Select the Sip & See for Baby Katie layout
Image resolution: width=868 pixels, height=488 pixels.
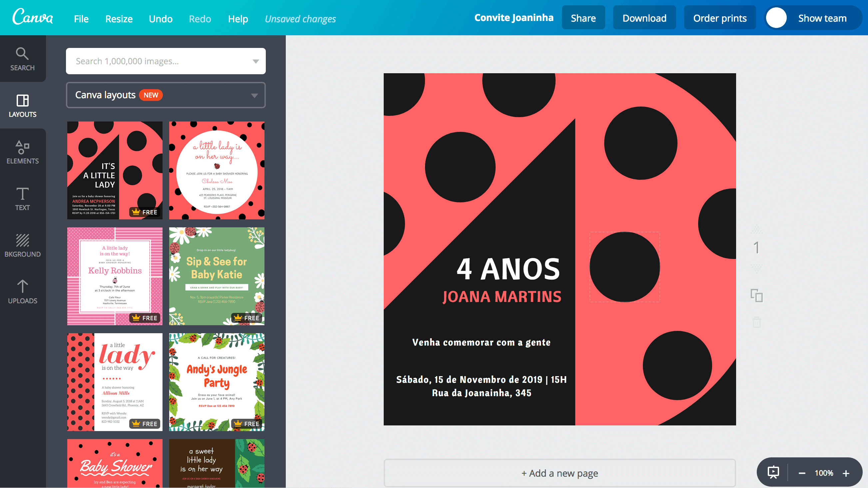217,276
